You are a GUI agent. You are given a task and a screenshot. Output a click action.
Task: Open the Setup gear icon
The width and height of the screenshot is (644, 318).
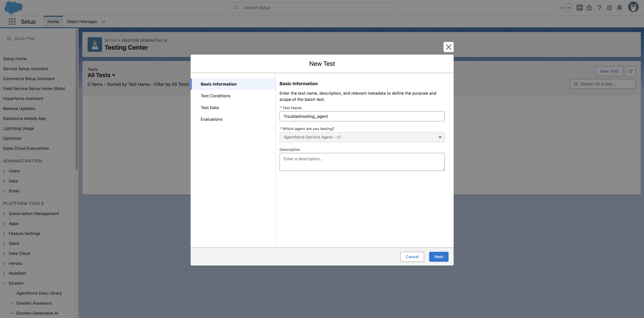(x=609, y=8)
